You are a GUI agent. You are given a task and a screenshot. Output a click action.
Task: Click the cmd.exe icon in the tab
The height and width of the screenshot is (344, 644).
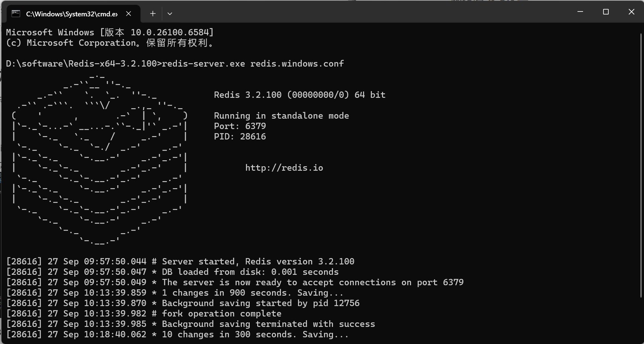[16, 14]
